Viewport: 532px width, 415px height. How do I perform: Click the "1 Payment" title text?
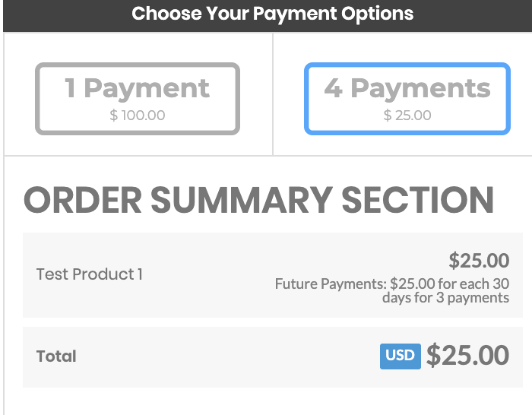pos(138,88)
